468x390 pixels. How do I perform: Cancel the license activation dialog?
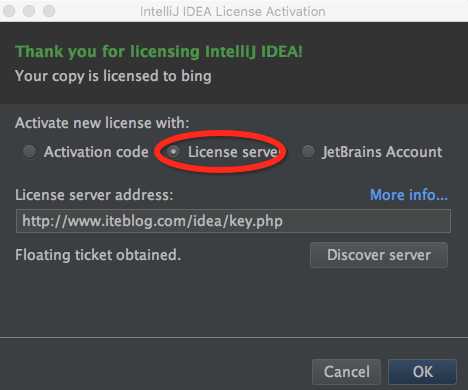(347, 372)
